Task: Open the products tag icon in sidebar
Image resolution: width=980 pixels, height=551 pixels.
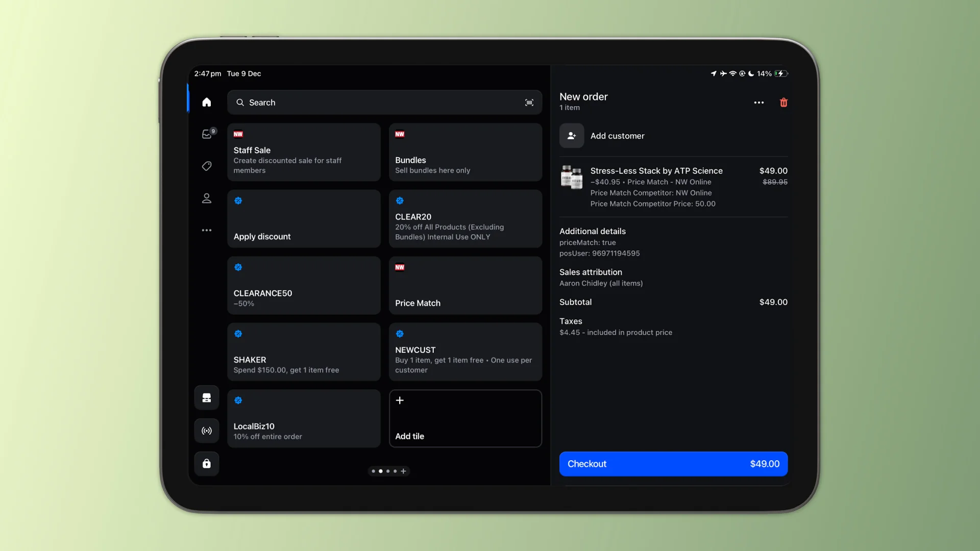Action: [x=206, y=166]
